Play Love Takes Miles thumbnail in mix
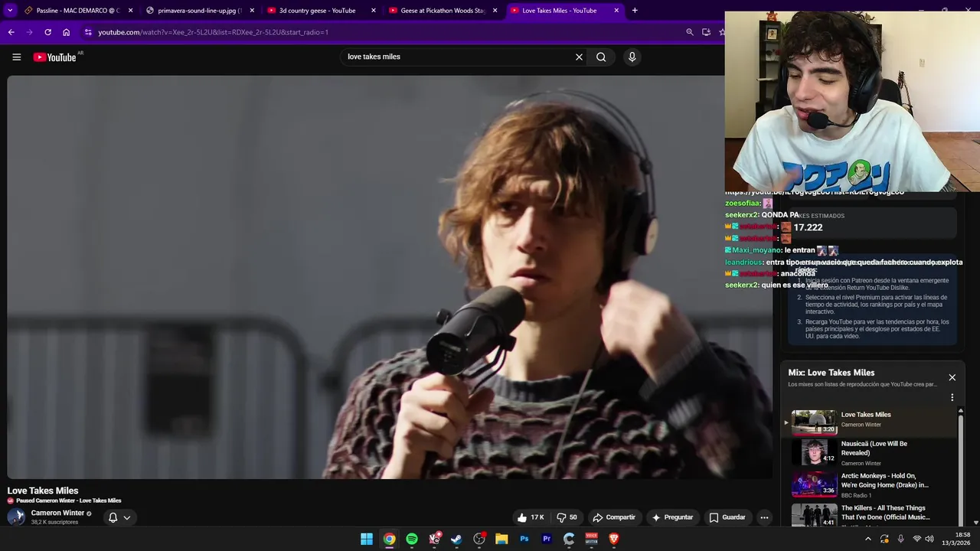 tap(814, 422)
